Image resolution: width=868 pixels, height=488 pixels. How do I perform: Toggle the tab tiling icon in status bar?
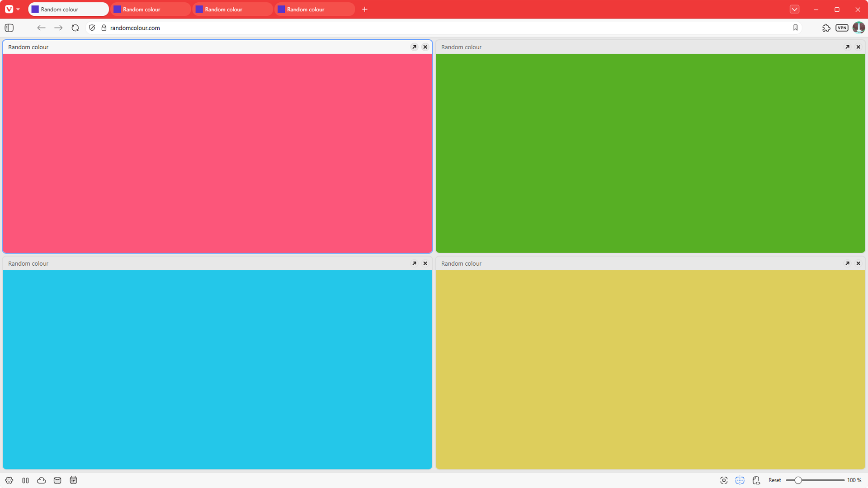point(25,480)
